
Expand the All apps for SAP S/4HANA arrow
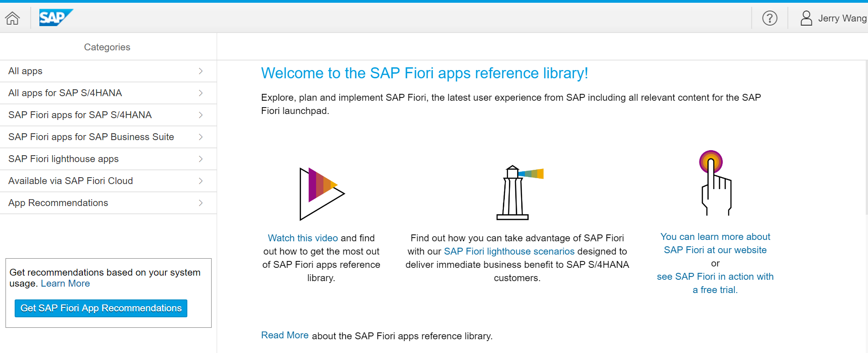click(201, 93)
